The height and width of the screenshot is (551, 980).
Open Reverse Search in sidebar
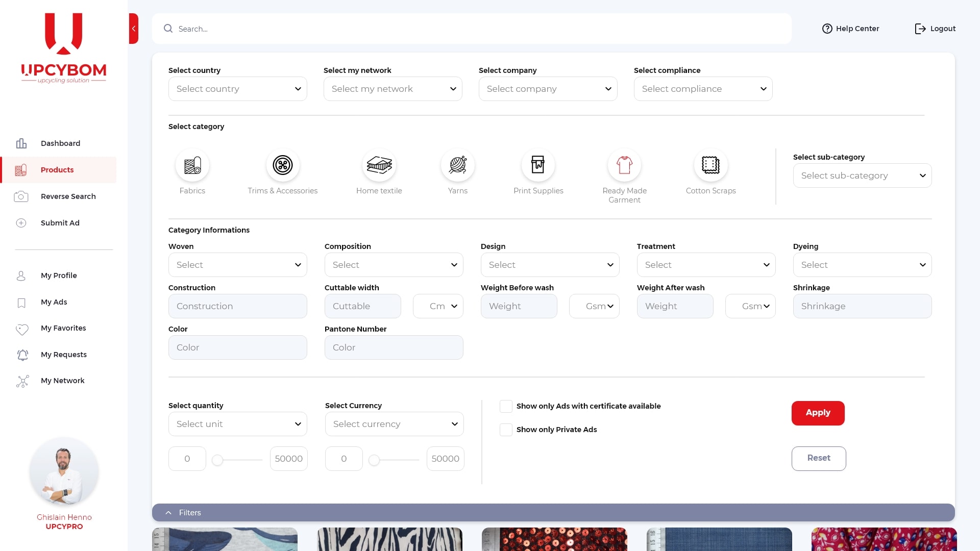click(x=68, y=196)
